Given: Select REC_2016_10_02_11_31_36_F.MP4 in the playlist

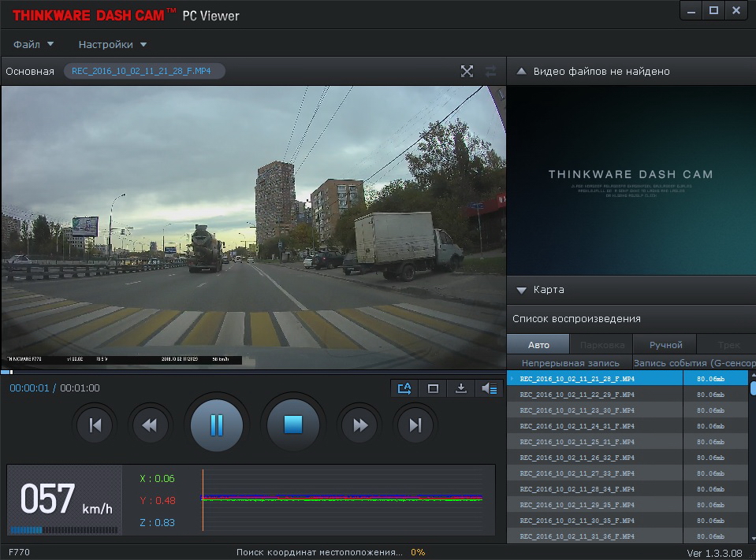Looking at the screenshot, I should (x=628, y=536).
